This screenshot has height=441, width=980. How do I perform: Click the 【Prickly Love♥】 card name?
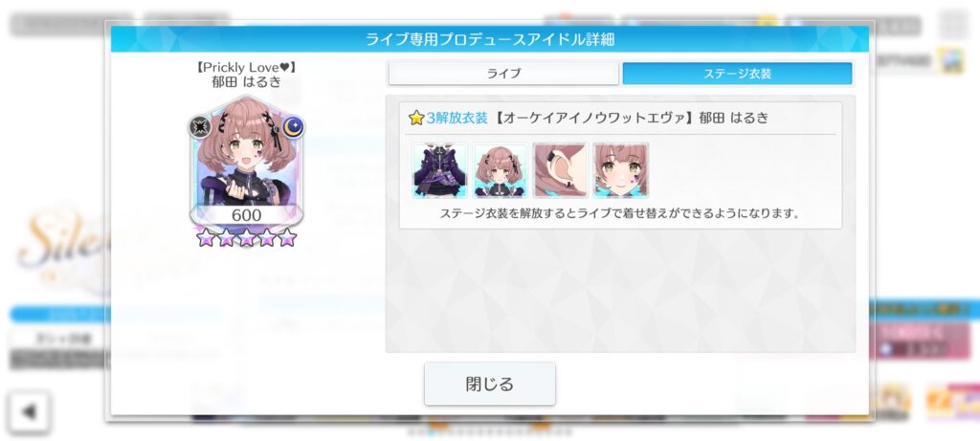246,68
